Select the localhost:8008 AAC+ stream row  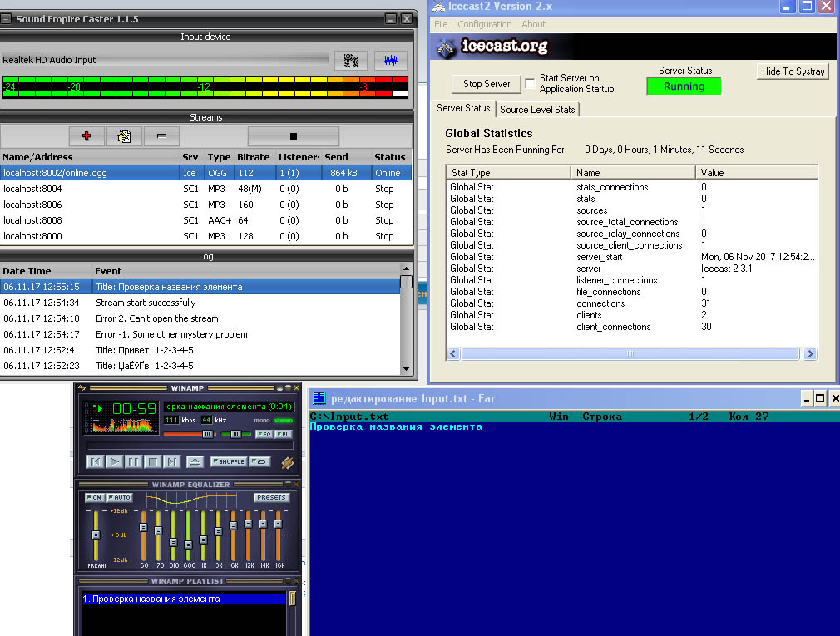coord(205,220)
